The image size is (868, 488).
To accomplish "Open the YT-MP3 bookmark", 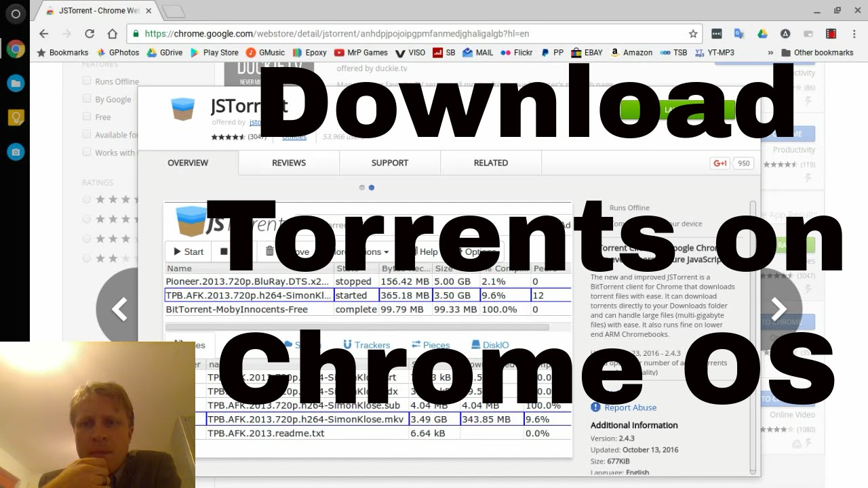I will click(714, 52).
